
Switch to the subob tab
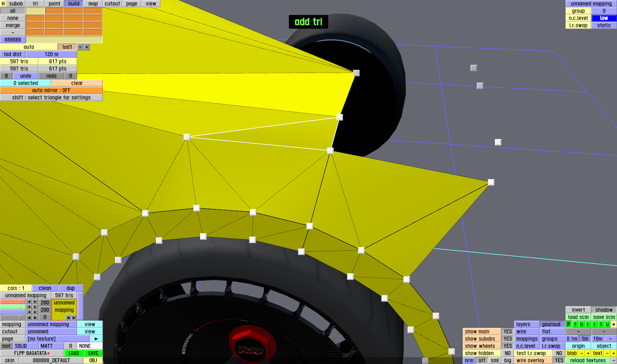pos(16,4)
